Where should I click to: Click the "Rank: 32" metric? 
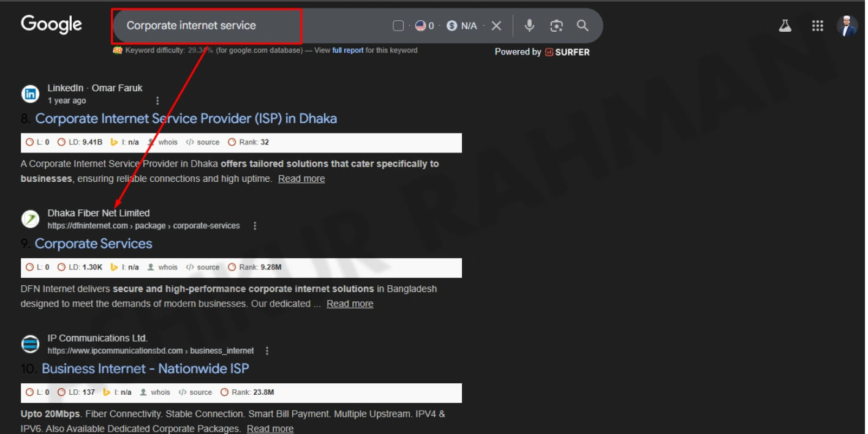pyautogui.click(x=248, y=142)
